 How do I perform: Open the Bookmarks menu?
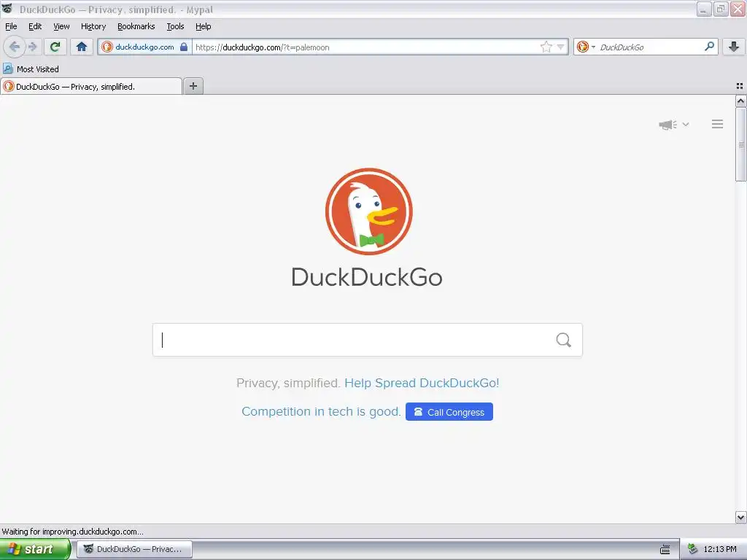click(x=136, y=27)
